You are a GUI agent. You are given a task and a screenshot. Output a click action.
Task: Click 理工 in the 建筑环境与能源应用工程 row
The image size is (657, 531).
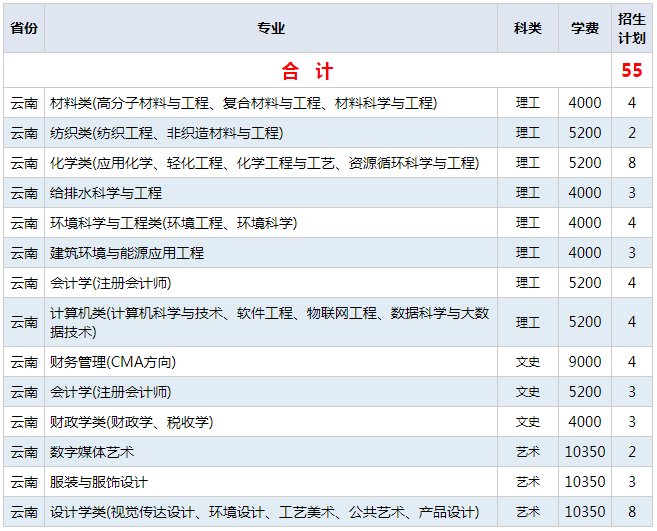tap(528, 253)
